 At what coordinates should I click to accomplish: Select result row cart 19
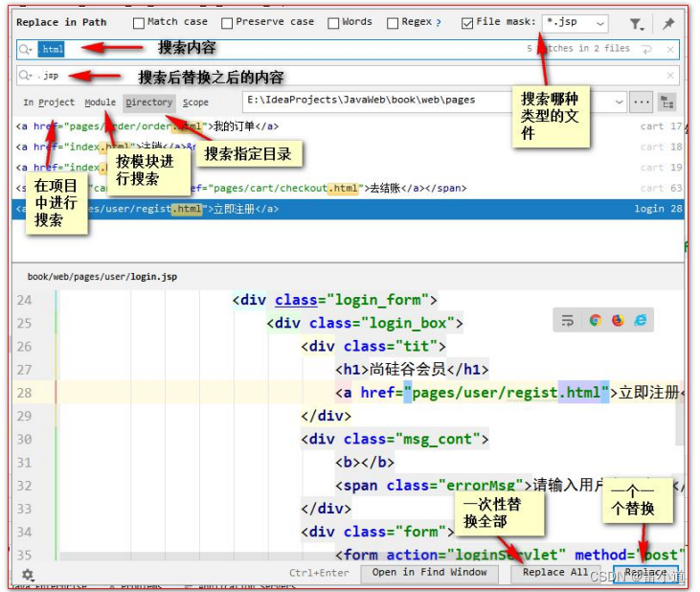pyautogui.click(x=348, y=168)
